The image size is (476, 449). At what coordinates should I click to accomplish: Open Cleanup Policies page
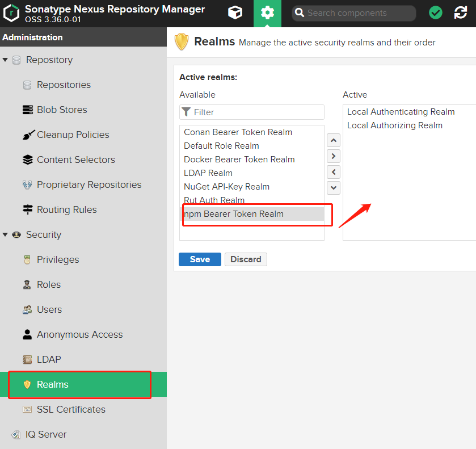pos(73,135)
